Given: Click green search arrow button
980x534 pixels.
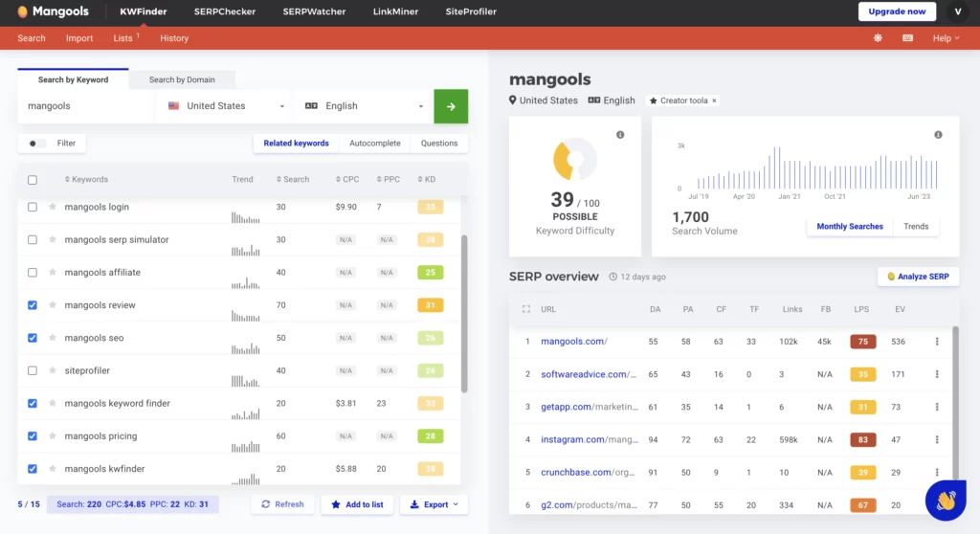Looking at the screenshot, I should click(451, 106).
